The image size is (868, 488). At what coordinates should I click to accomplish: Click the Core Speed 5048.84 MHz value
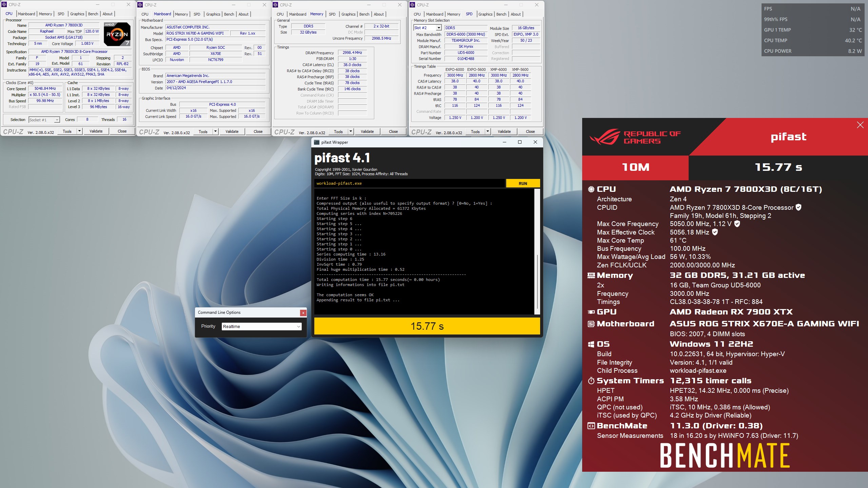(45, 89)
